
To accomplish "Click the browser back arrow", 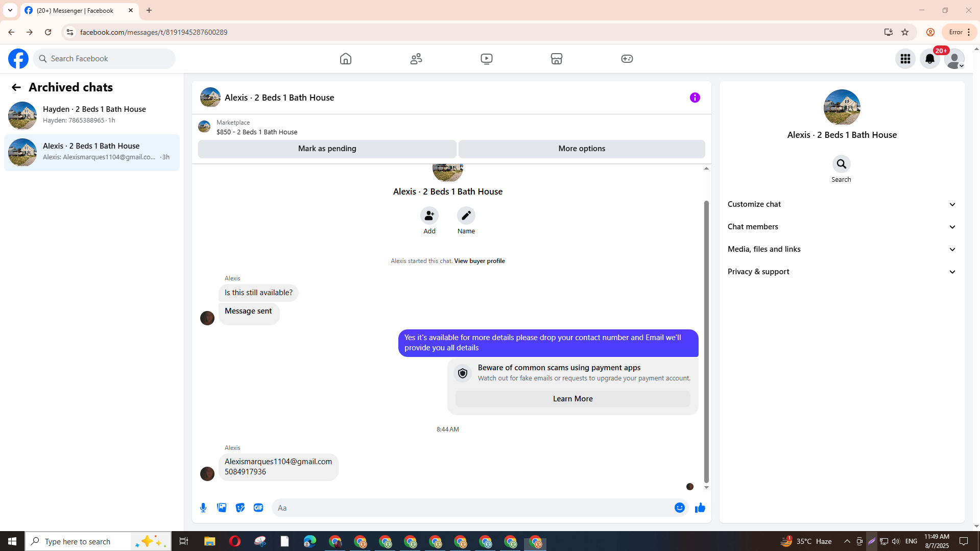I will 11,32.
